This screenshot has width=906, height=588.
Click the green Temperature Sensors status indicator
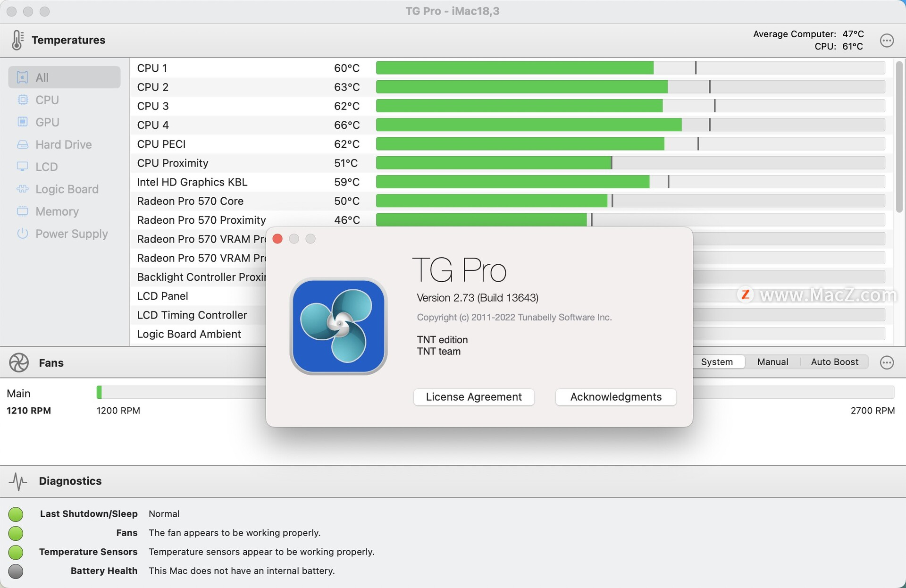pos(16,552)
